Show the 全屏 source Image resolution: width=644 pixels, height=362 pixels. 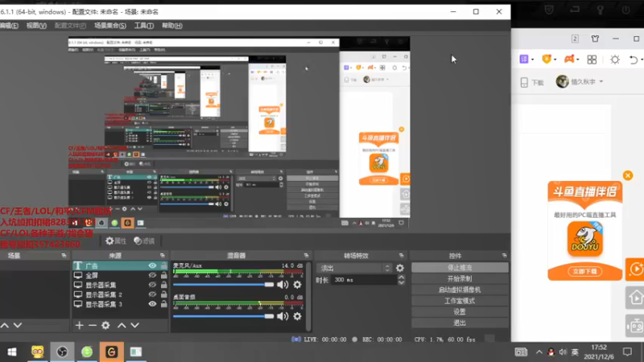pyautogui.click(x=152, y=275)
